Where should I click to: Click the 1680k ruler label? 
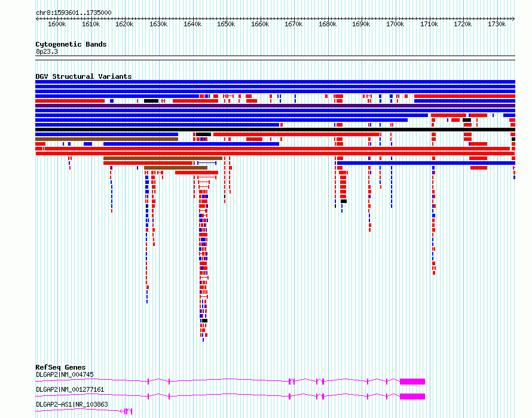point(328,24)
